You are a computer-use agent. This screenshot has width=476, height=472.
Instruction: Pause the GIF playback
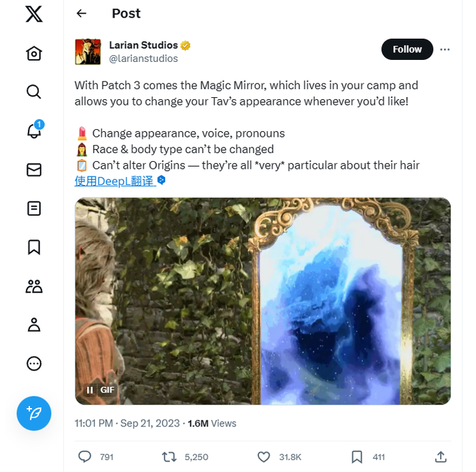[x=90, y=390]
